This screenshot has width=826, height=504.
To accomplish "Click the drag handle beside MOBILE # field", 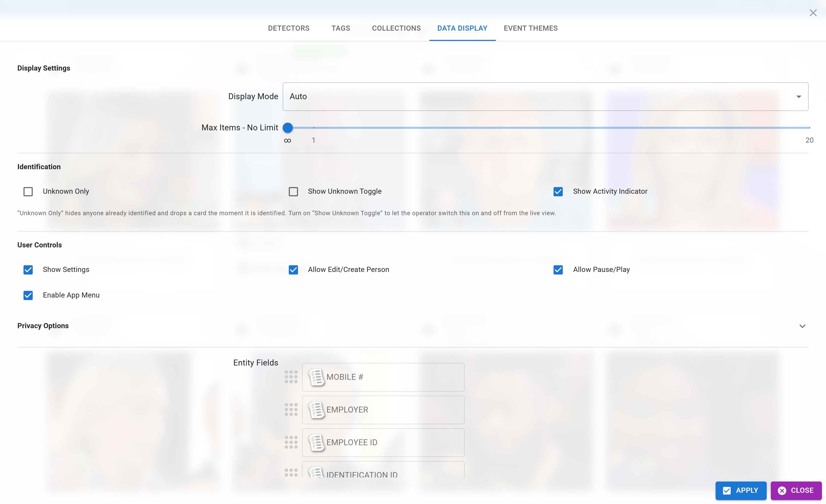I will click(291, 377).
